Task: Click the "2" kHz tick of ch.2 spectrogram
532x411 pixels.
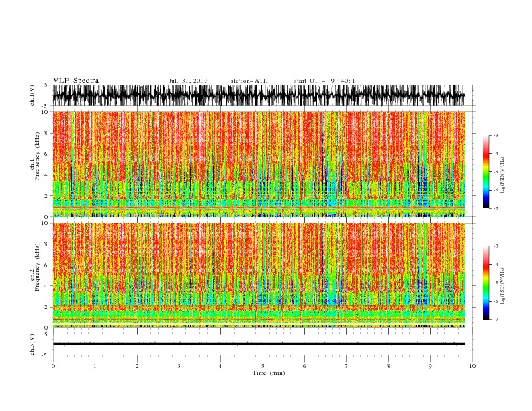Action: click(x=47, y=307)
